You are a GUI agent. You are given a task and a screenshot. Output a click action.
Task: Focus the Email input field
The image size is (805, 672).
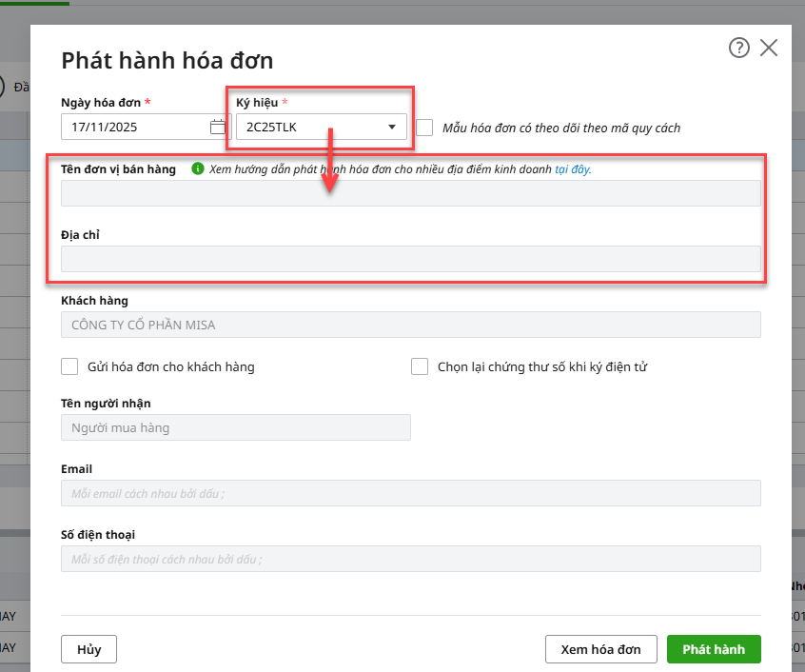tap(410, 493)
